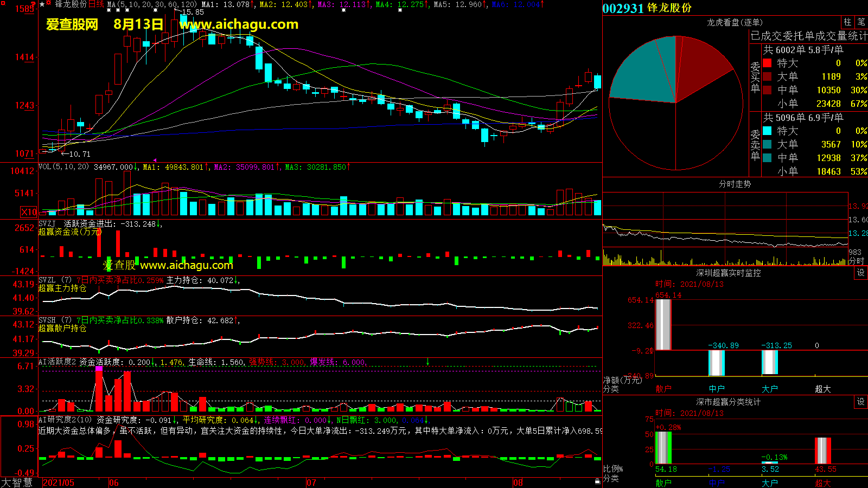Viewport: 868px width, 488px height.
Task: Click the X10 volume scale box
Action: [29, 212]
